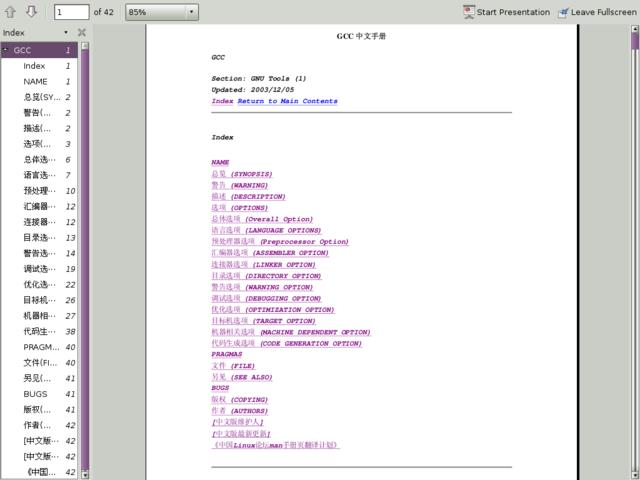This screenshot has height=480, width=640.
Task: Follow Return to Main Contents link
Action: (x=287, y=101)
